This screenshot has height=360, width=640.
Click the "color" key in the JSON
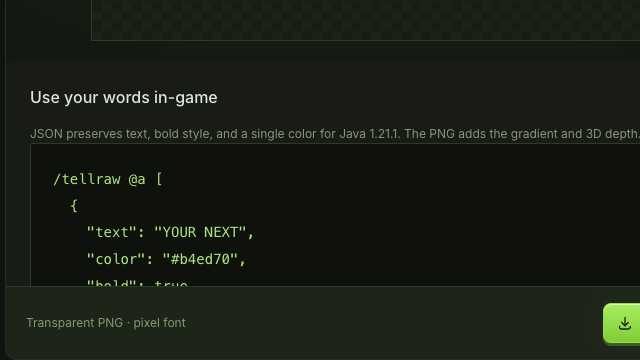tap(116, 259)
